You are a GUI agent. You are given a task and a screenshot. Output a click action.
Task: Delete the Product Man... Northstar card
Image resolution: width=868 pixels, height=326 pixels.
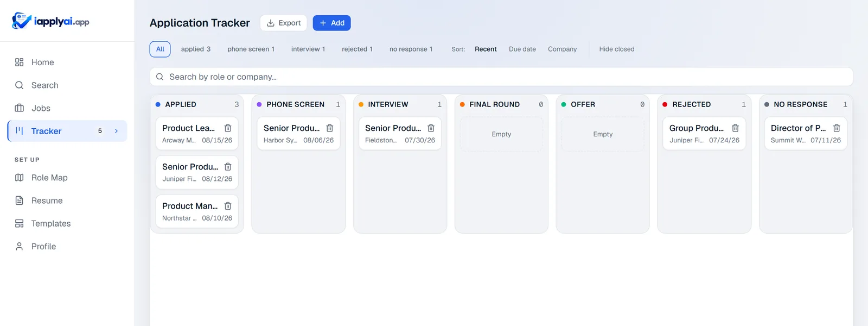[228, 206]
